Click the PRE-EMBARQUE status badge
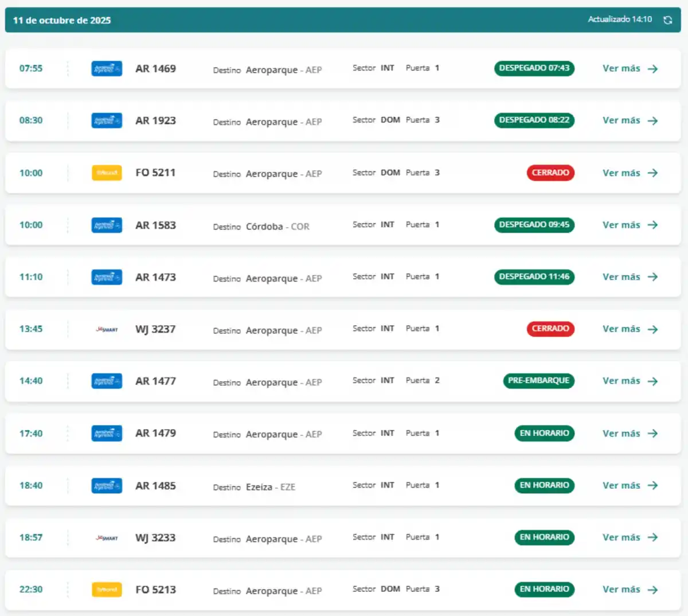 (x=539, y=381)
